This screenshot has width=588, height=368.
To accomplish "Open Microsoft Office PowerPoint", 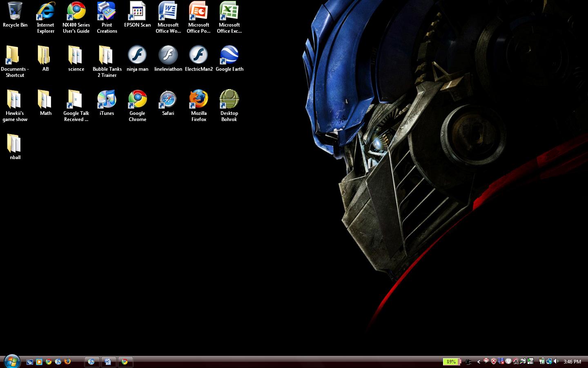I will coord(198,10).
